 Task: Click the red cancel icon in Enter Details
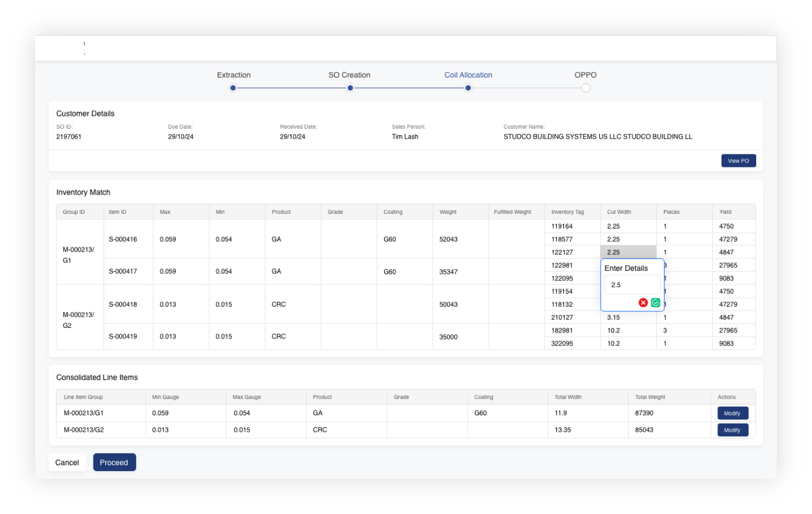click(x=643, y=303)
